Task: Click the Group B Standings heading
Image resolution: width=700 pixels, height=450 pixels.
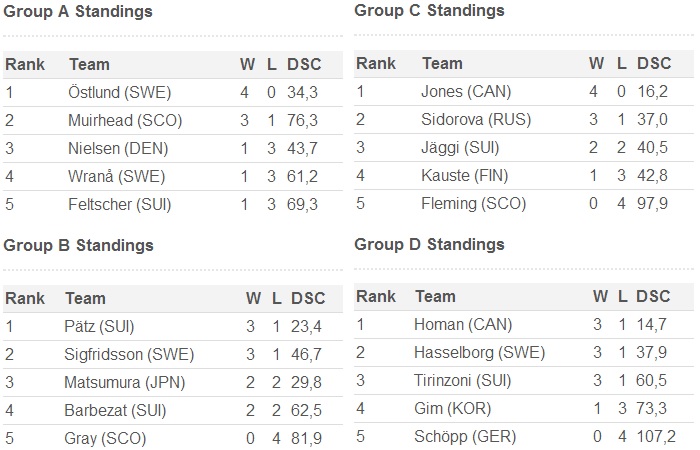Action: click(79, 245)
